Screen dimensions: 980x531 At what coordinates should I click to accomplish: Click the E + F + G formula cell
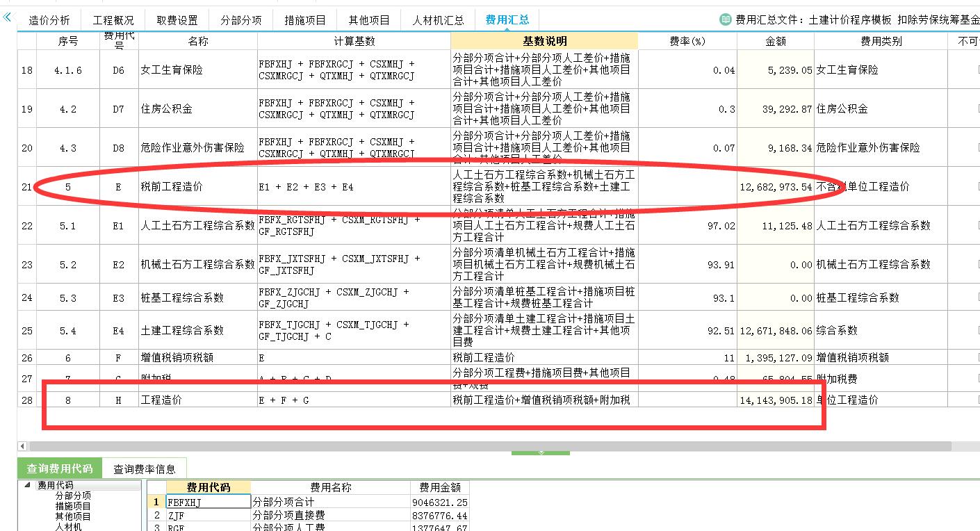point(354,400)
